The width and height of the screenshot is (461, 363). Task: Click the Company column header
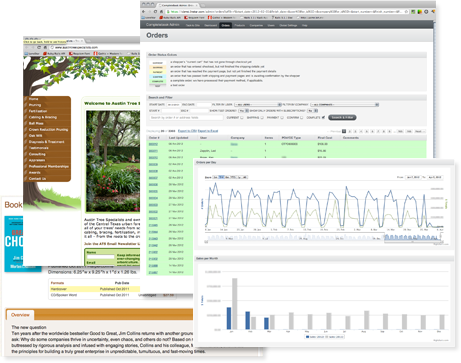(238, 138)
